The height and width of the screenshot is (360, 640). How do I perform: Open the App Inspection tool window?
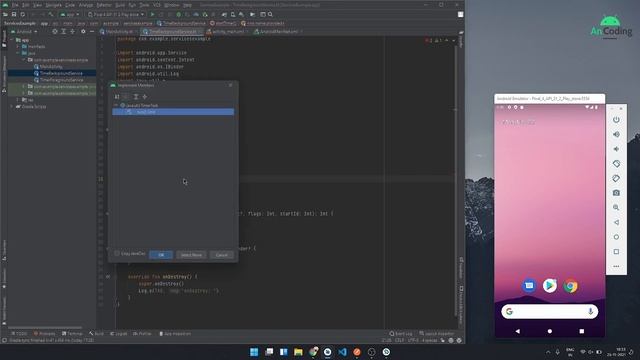(175, 333)
